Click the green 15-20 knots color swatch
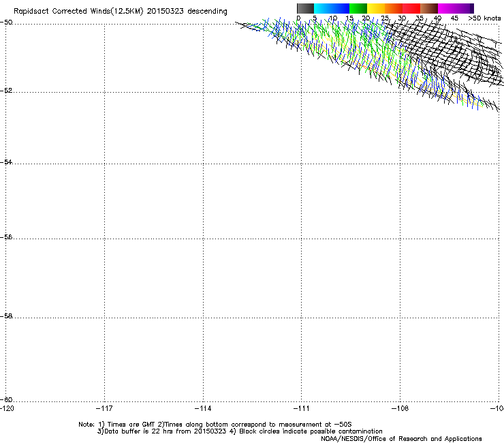The image size is (504, 443). 358,8
